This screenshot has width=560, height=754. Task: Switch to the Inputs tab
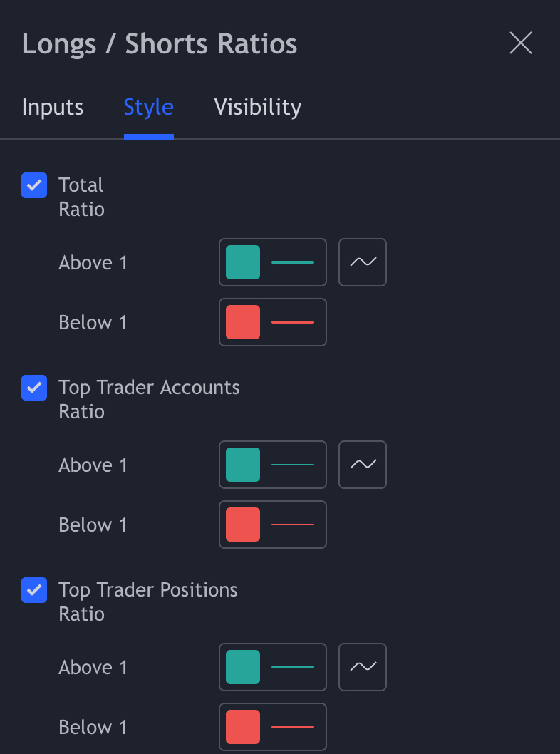(x=53, y=108)
